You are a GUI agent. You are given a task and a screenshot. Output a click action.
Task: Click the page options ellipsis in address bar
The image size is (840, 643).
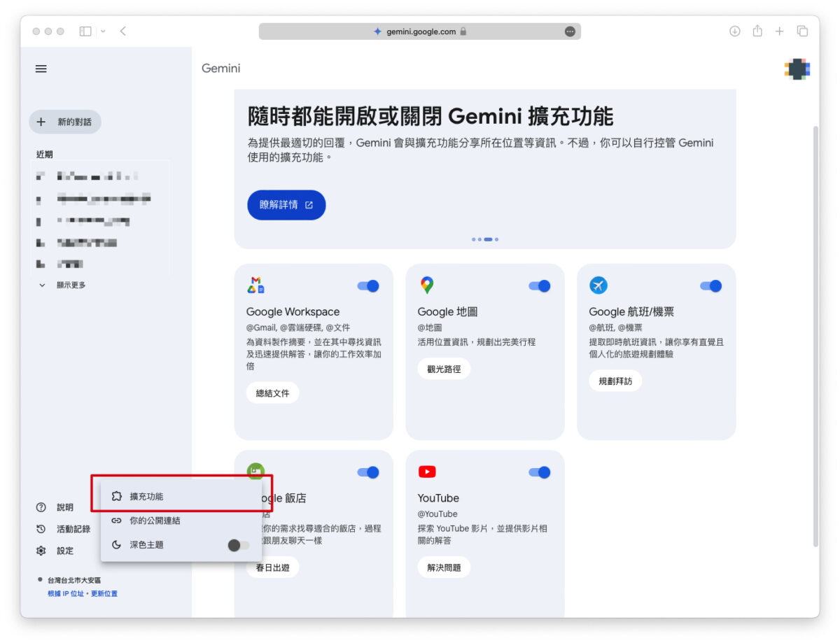[x=570, y=31]
